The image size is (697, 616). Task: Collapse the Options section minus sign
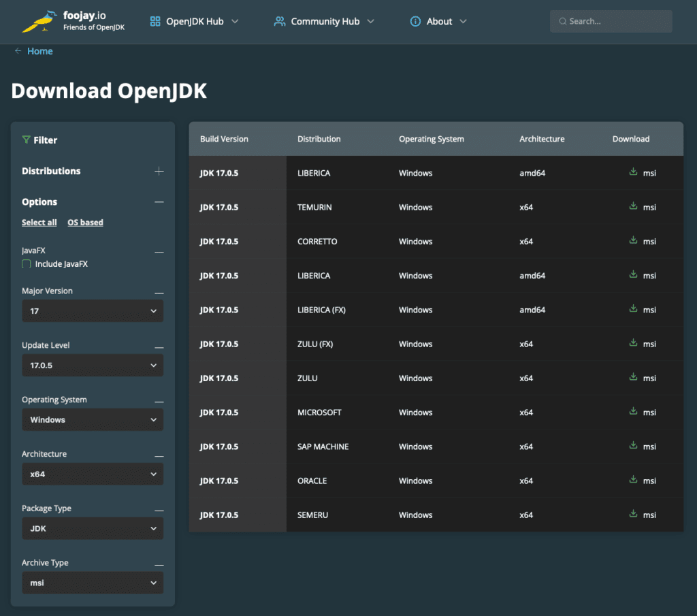pyautogui.click(x=159, y=201)
